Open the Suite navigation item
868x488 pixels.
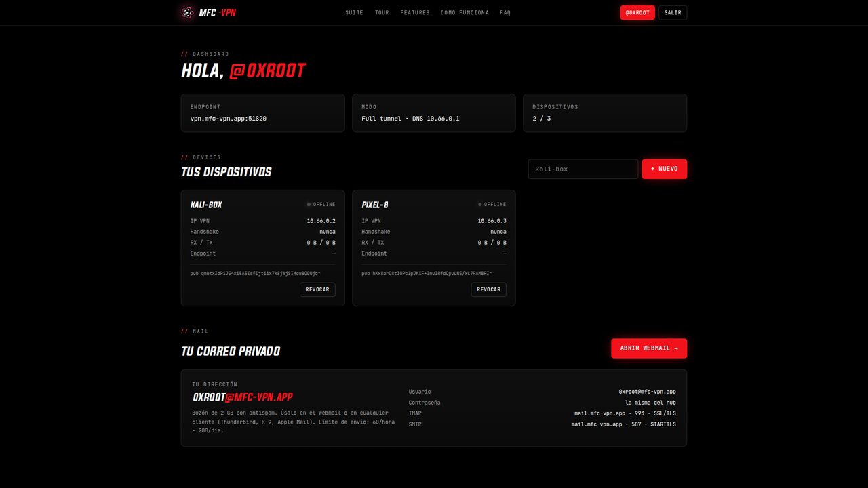tap(354, 13)
